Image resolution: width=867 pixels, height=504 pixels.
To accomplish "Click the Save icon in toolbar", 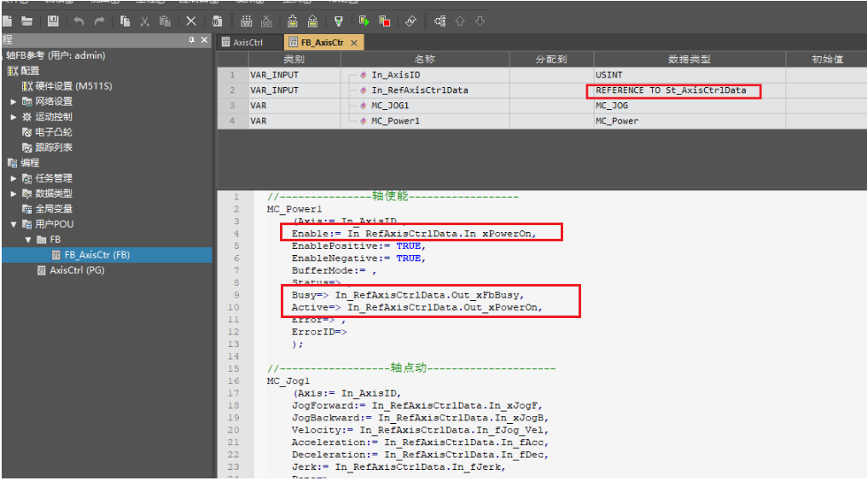I will tap(53, 20).
